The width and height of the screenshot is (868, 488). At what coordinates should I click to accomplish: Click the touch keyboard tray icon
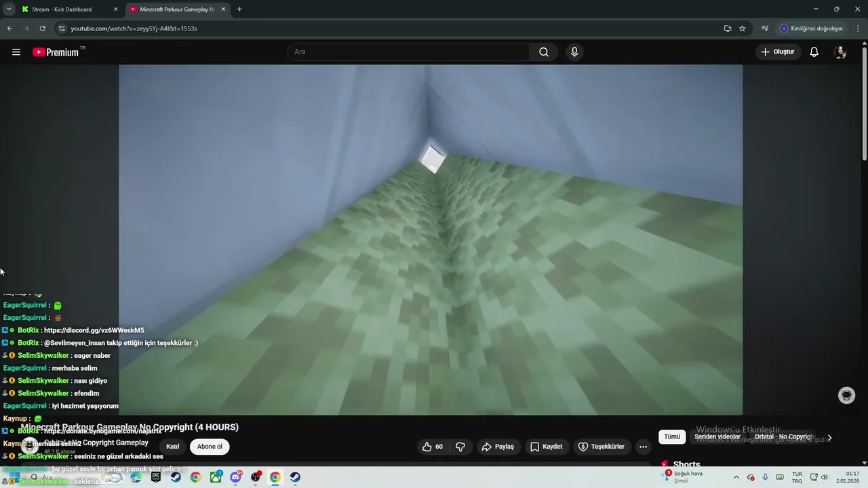click(x=780, y=477)
